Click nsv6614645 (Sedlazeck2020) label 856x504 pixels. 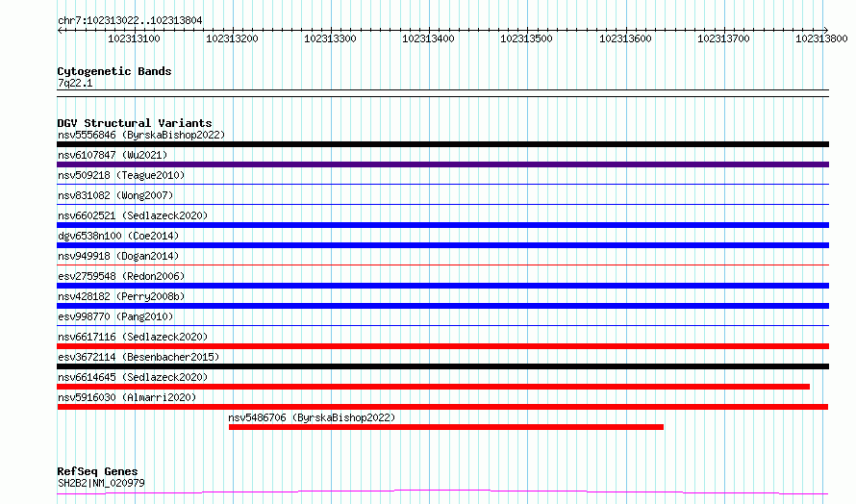[133, 377]
